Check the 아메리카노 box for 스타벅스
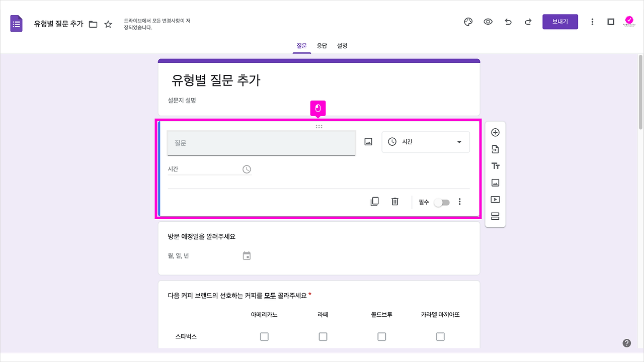Viewport: 644px width, 362px height. tap(264, 336)
